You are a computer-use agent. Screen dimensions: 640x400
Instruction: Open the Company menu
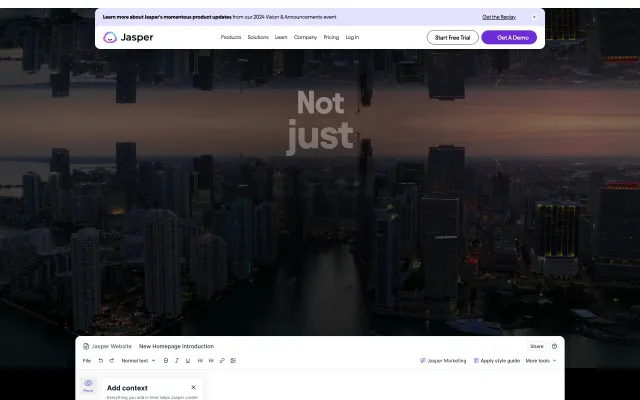tap(305, 37)
